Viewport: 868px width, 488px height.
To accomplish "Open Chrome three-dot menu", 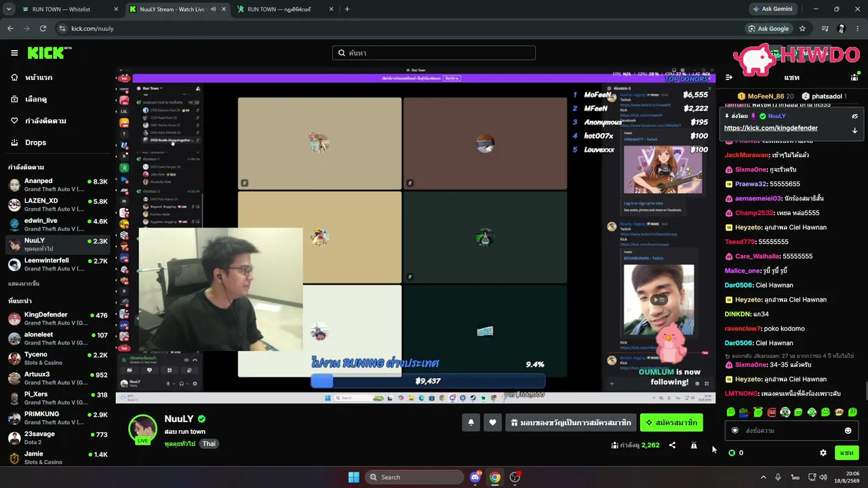I will coord(858,28).
